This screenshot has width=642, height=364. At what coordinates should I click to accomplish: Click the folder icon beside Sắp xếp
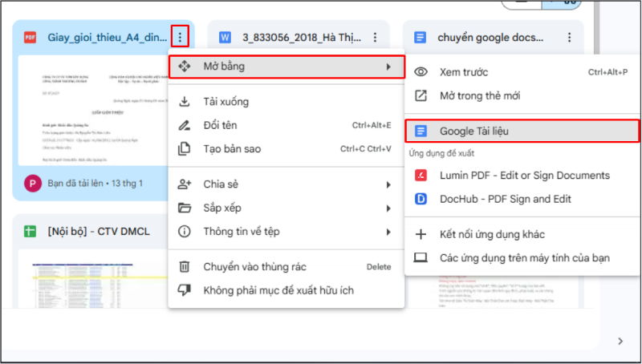(185, 208)
